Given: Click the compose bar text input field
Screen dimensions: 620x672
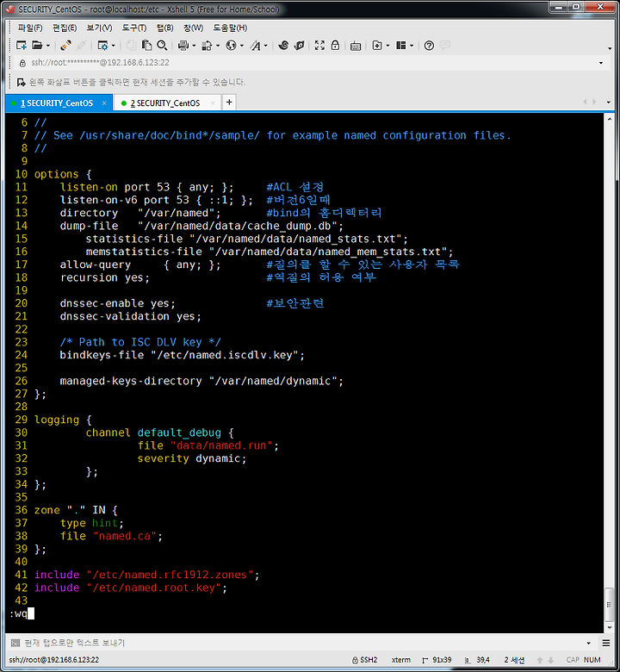Looking at the screenshot, I should 301,643.
